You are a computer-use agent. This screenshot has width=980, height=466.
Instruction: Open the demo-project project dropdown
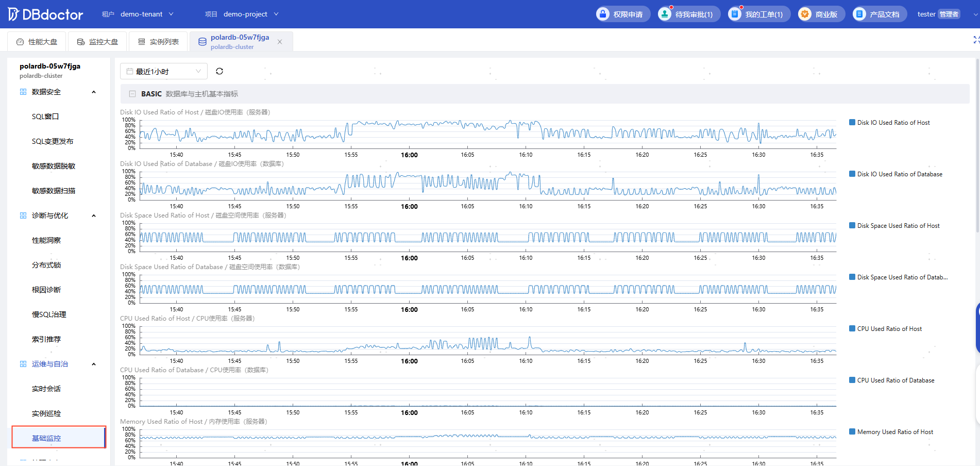coord(251,14)
